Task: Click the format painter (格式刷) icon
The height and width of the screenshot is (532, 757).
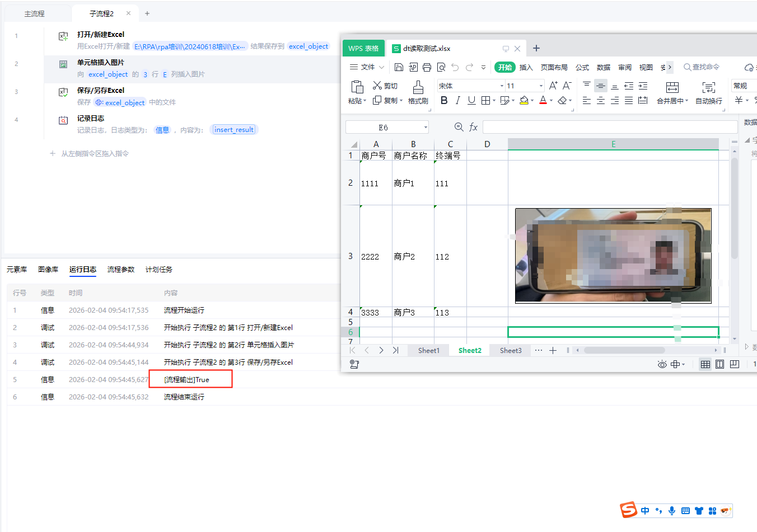Action: [418, 87]
